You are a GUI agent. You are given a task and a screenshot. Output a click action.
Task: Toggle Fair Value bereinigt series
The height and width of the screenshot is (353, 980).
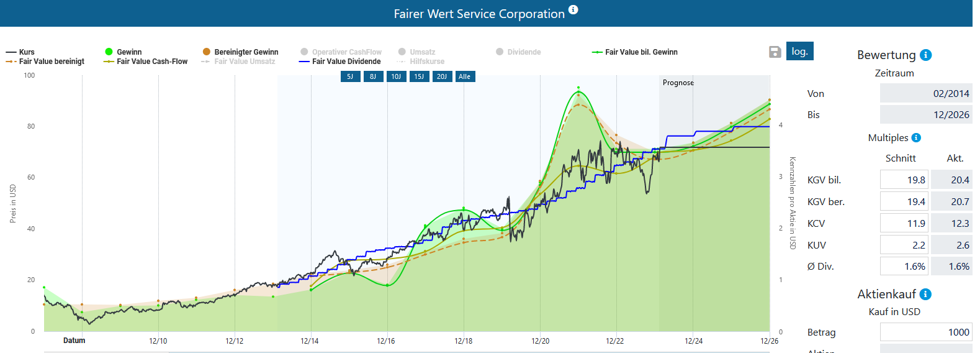[x=45, y=62]
